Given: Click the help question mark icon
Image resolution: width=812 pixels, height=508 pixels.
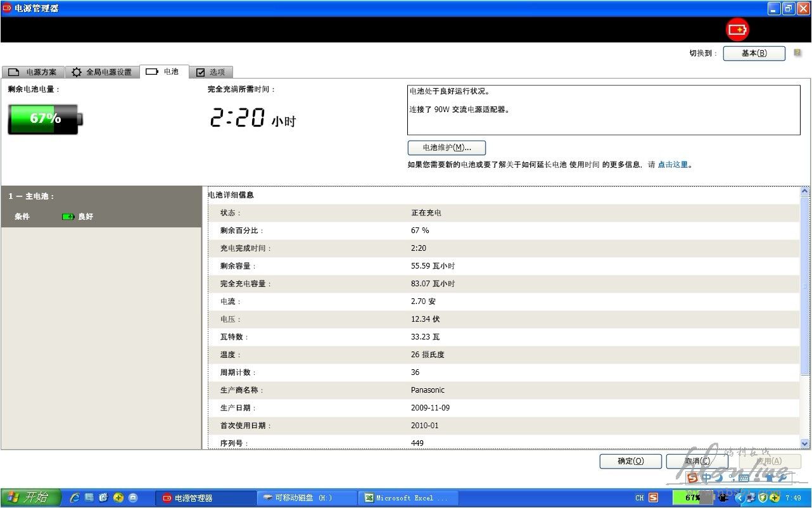Looking at the screenshot, I should (797, 53).
